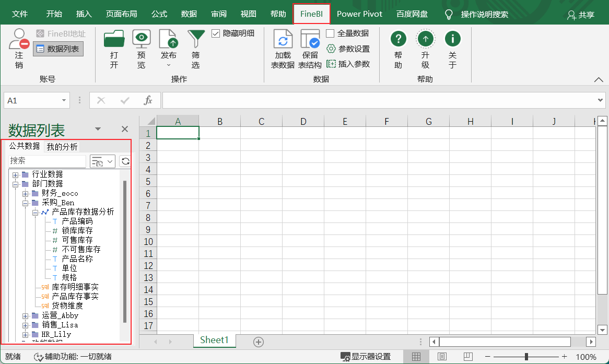Switch to the 公式 ribbon tab

[159, 15]
